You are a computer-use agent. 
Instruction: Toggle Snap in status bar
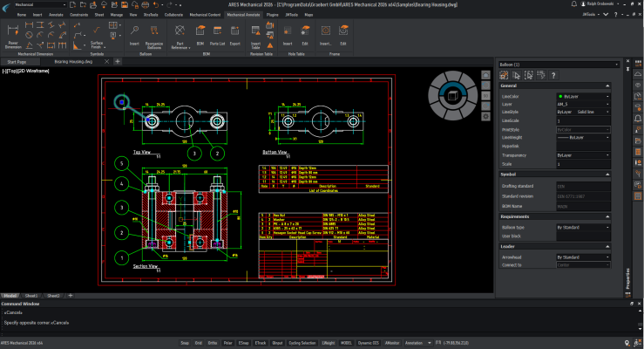point(186,343)
